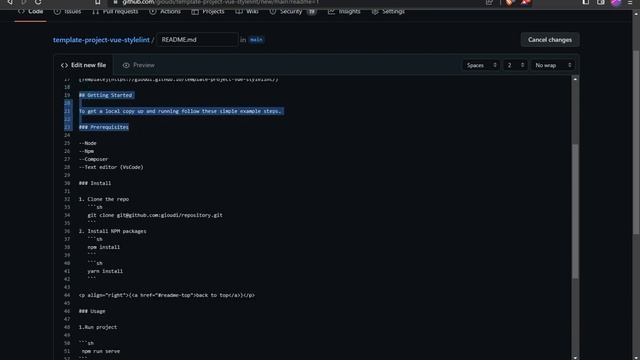This screenshot has width=640, height=360.
Task: Click the 'npm install' line
Action: click(104, 247)
